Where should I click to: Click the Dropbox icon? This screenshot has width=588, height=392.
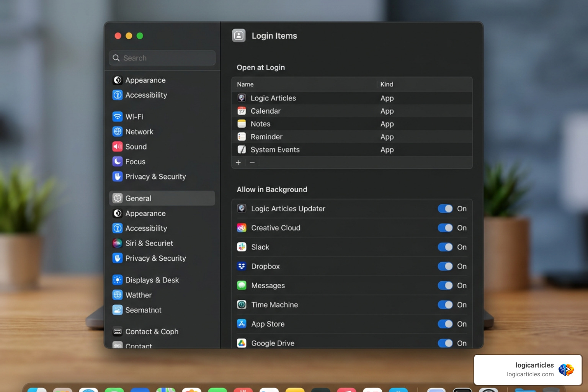pos(242,266)
